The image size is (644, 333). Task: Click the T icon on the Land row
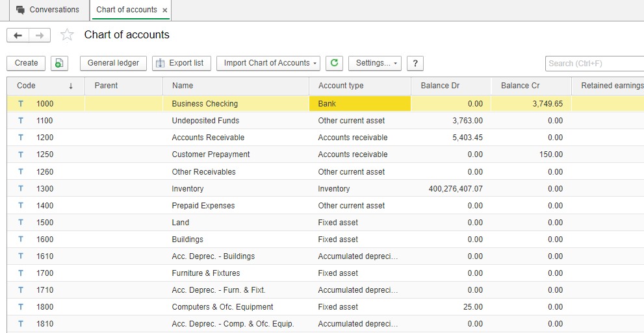pyautogui.click(x=21, y=223)
